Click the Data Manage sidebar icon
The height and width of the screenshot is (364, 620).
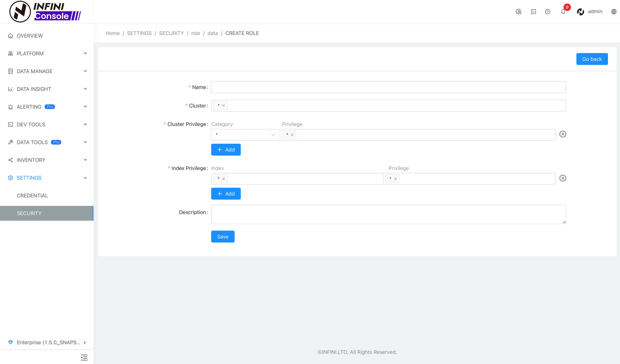10,71
